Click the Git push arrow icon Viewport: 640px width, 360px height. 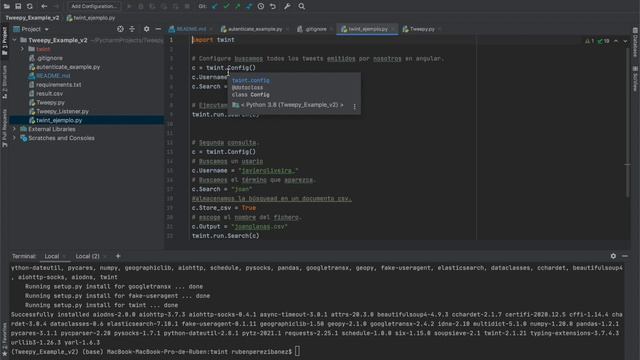click(x=238, y=6)
